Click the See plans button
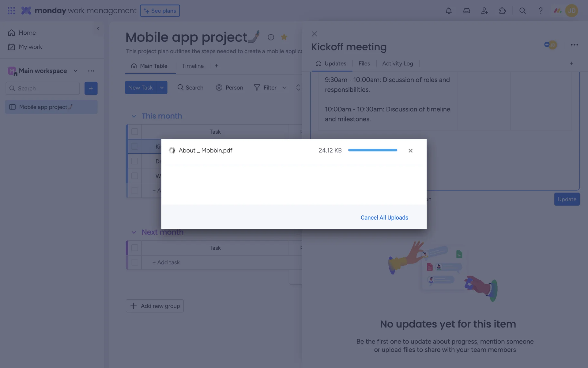 click(x=160, y=11)
